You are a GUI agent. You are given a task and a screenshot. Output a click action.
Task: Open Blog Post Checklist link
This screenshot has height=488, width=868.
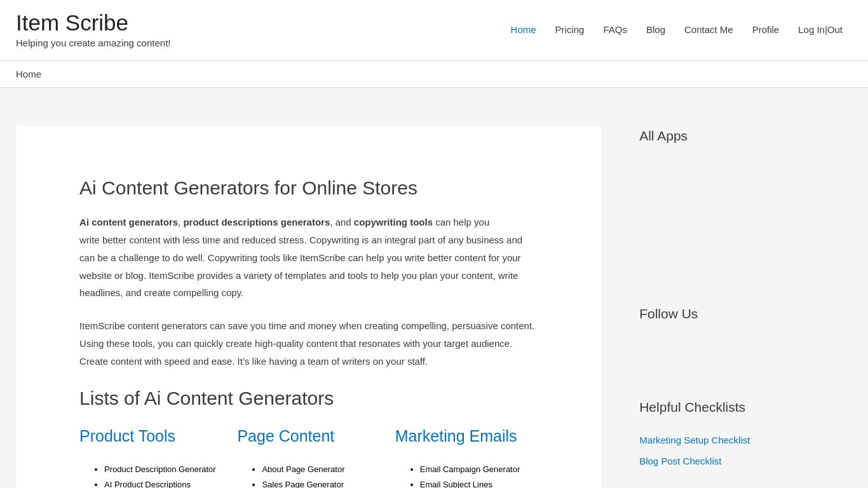tap(681, 461)
